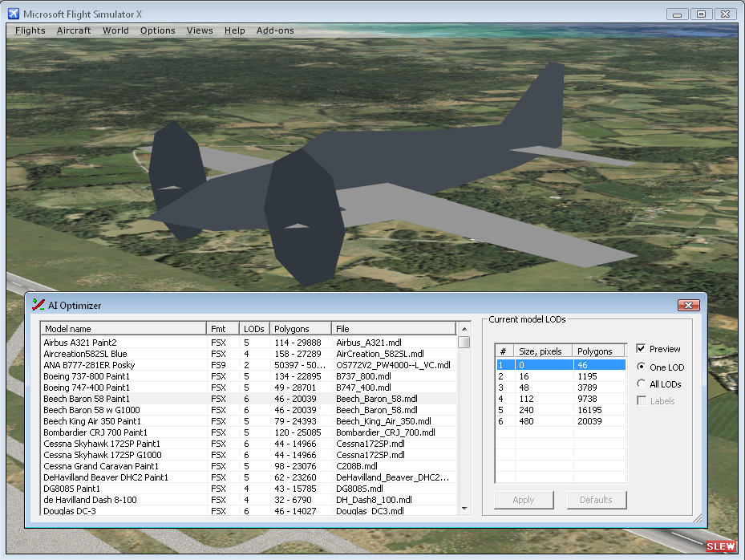Select the Cessna Skyhawk 172SP Paint1 model
Screen dimensions: 745x560
249,444
